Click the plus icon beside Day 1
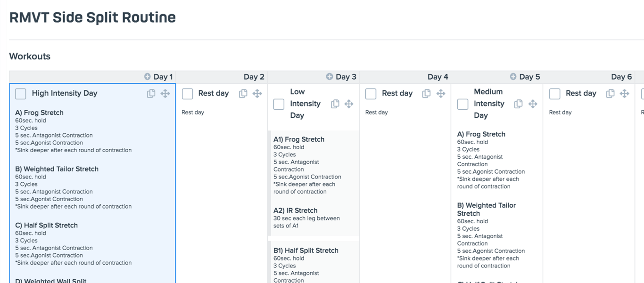Image resolution: width=644 pixels, height=283 pixels. click(148, 77)
